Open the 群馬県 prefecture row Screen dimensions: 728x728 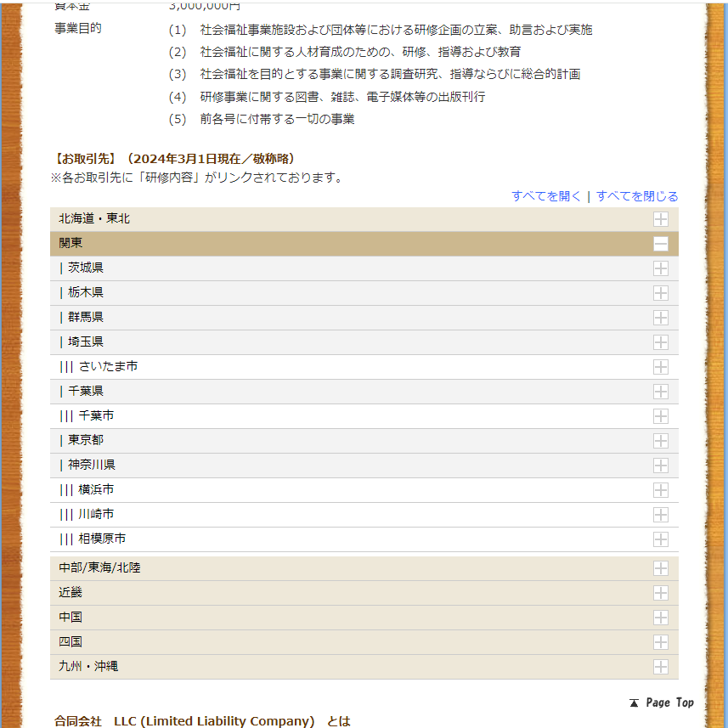coord(364,318)
